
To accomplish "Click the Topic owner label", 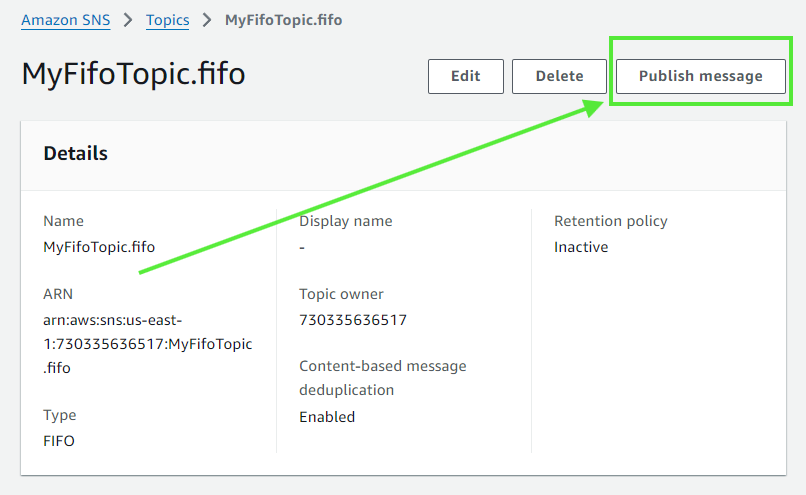I will pos(341,294).
